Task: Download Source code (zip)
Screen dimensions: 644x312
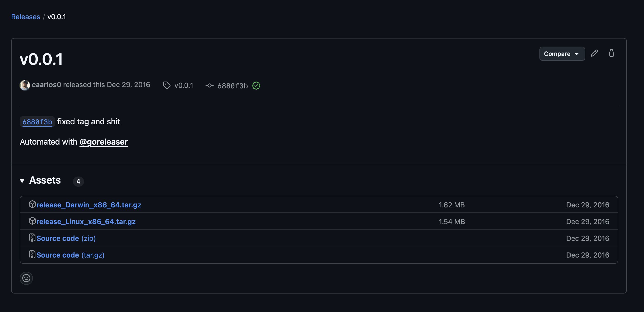Action: pos(66,238)
